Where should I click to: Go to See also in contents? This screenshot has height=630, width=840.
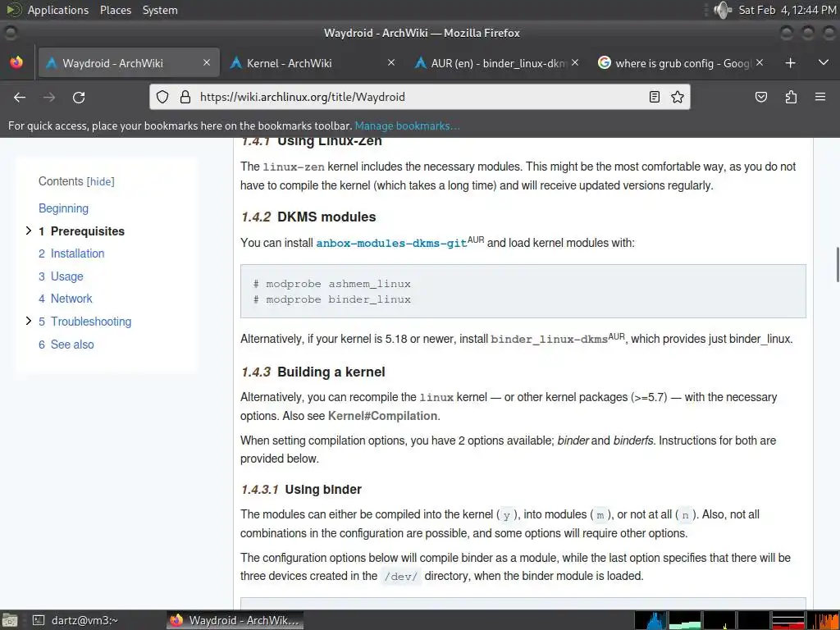[x=72, y=345]
